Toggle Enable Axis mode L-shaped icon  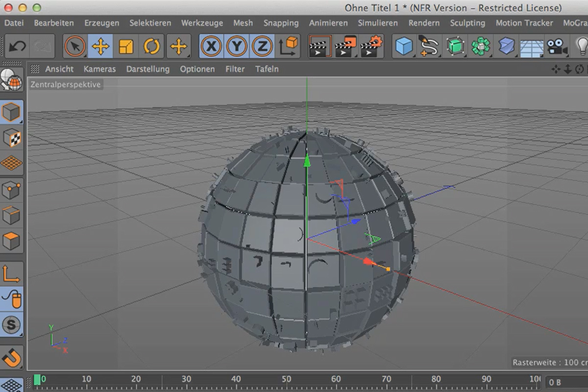click(12, 273)
